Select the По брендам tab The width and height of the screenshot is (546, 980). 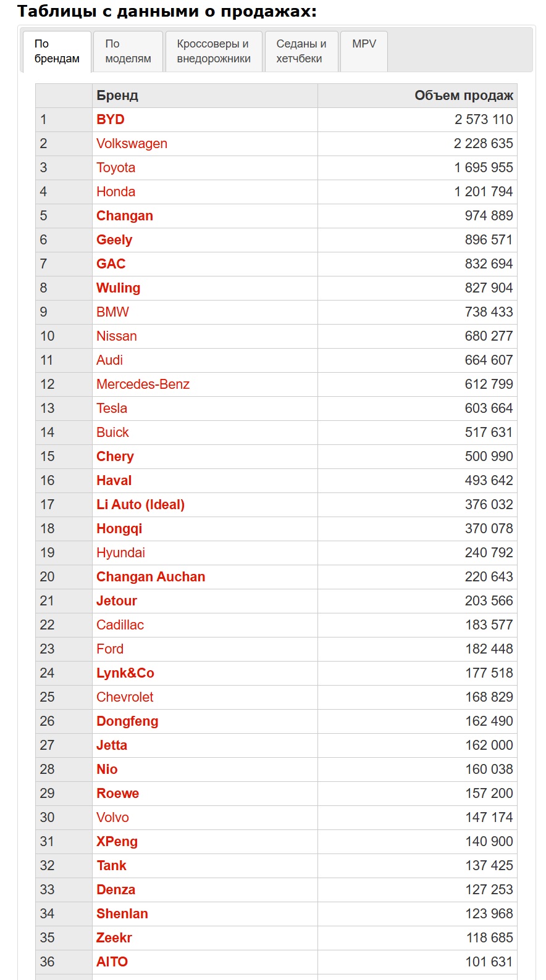pos(57,51)
